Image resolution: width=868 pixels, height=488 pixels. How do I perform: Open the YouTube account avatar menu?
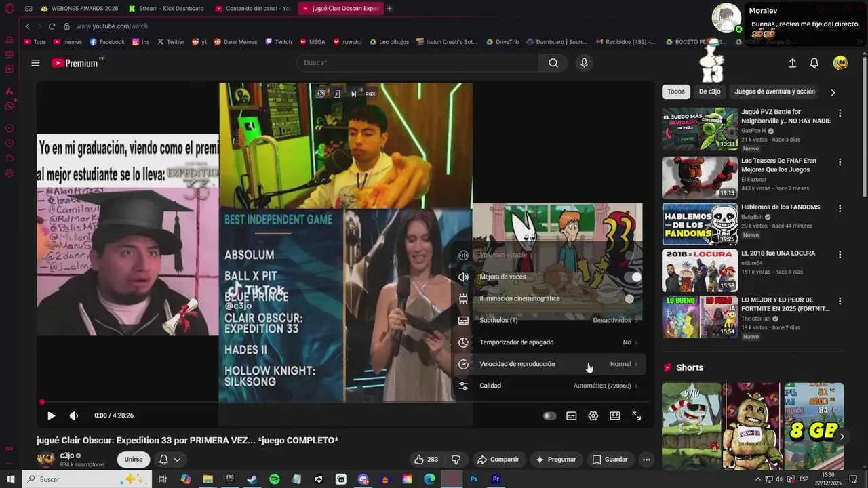(x=840, y=63)
